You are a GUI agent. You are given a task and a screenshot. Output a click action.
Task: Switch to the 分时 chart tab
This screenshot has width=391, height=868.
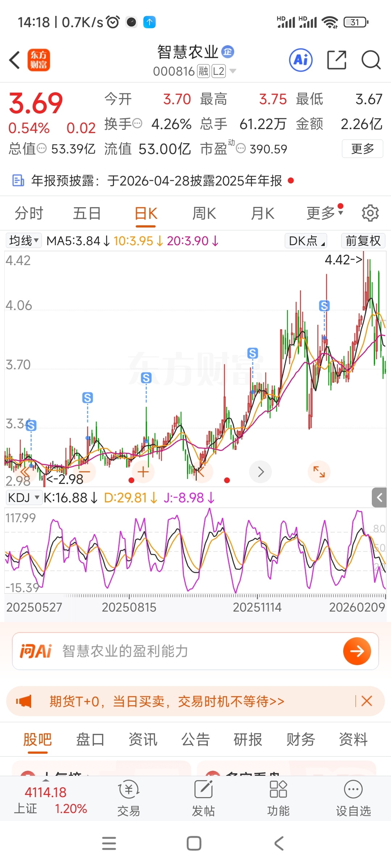[29, 213]
